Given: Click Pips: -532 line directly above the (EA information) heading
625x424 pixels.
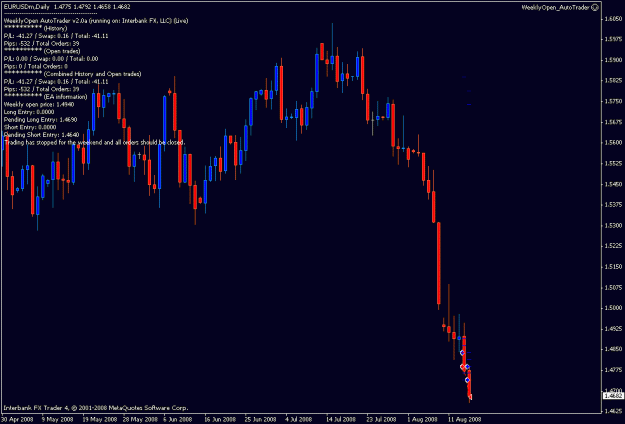Looking at the screenshot, I should [41, 89].
